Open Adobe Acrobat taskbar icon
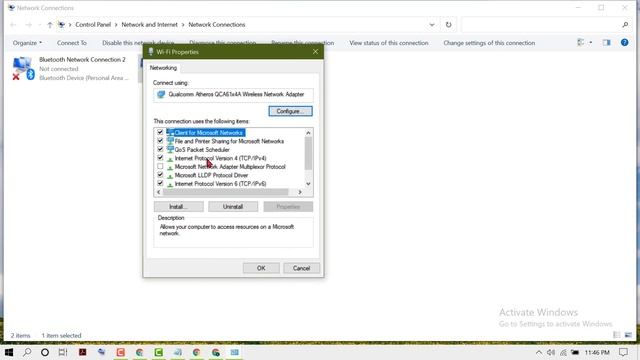640x360 pixels. [82, 352]
